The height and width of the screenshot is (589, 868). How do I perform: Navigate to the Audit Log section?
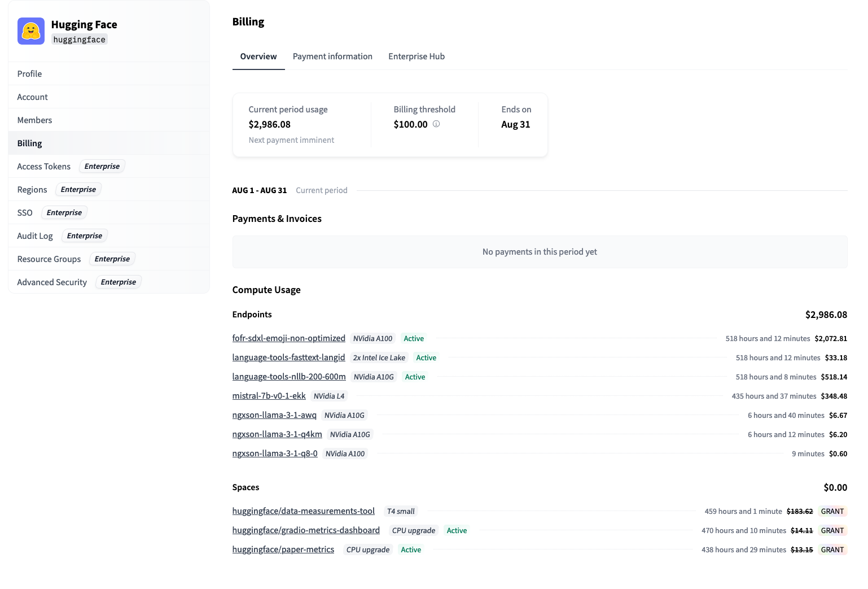(x=35, y=235)
